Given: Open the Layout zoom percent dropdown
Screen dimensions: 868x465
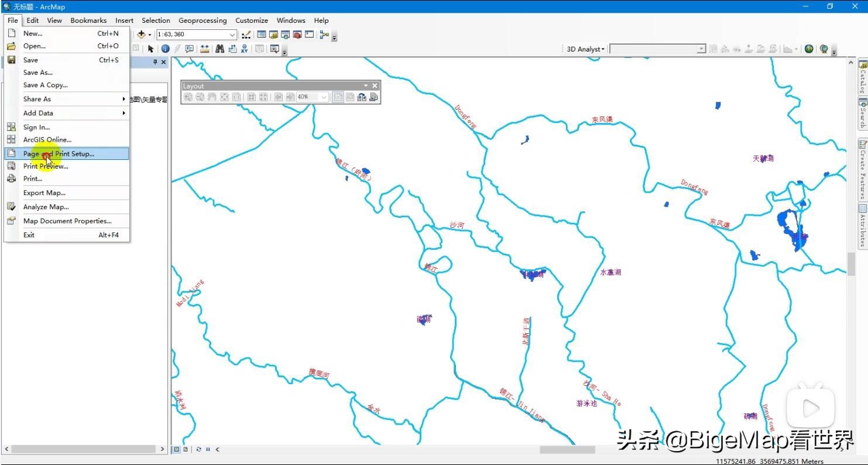Looking at the screenshot, I should 324,97.
